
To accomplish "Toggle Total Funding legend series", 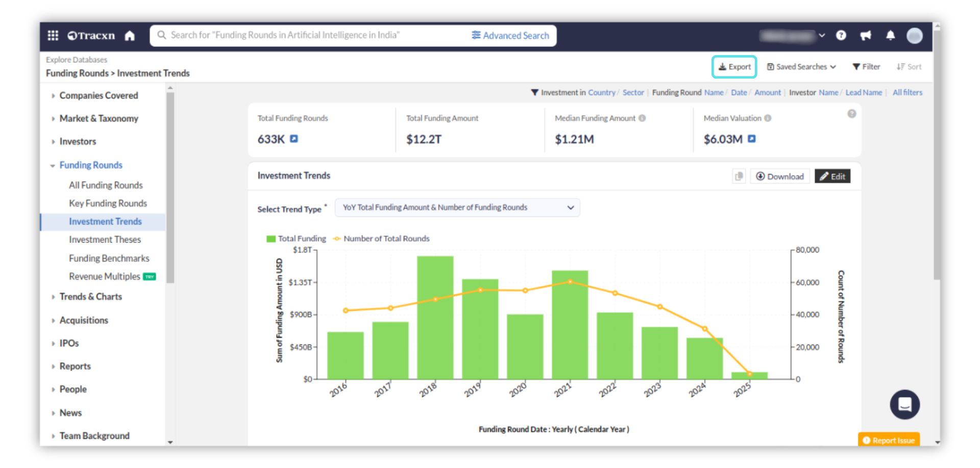I will click(x=297, y=239).
